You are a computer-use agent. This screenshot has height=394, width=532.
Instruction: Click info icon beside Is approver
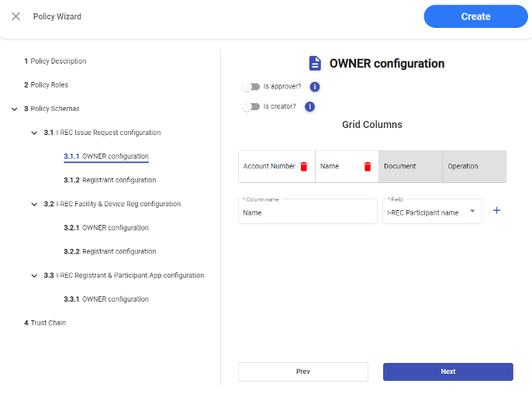tap(315, 87)
